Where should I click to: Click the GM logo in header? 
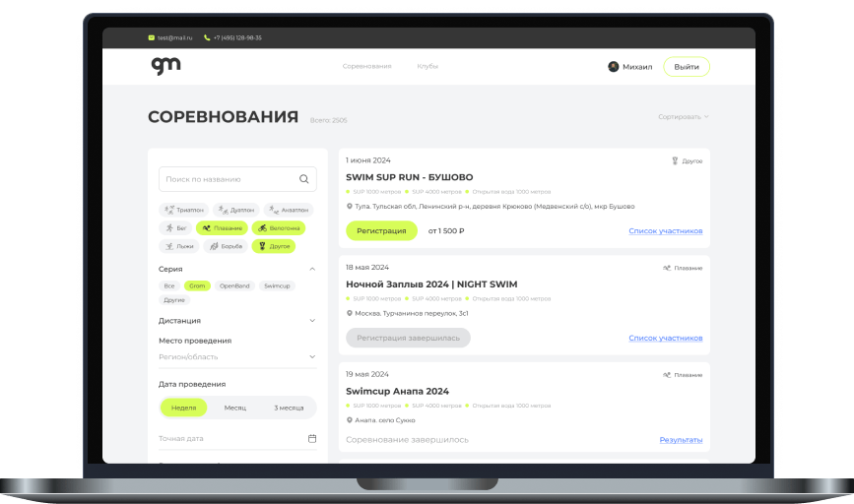[165, 66]
